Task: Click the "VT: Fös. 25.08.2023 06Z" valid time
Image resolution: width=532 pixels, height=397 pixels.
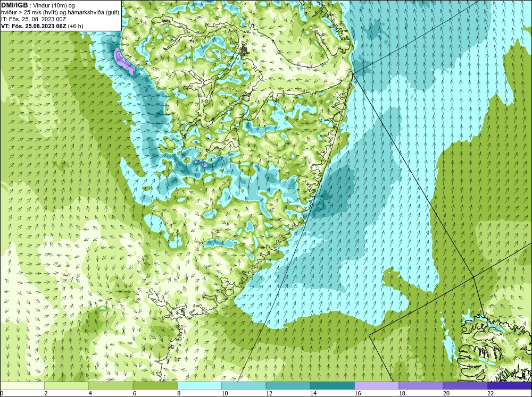Action: tap(34, 26)
